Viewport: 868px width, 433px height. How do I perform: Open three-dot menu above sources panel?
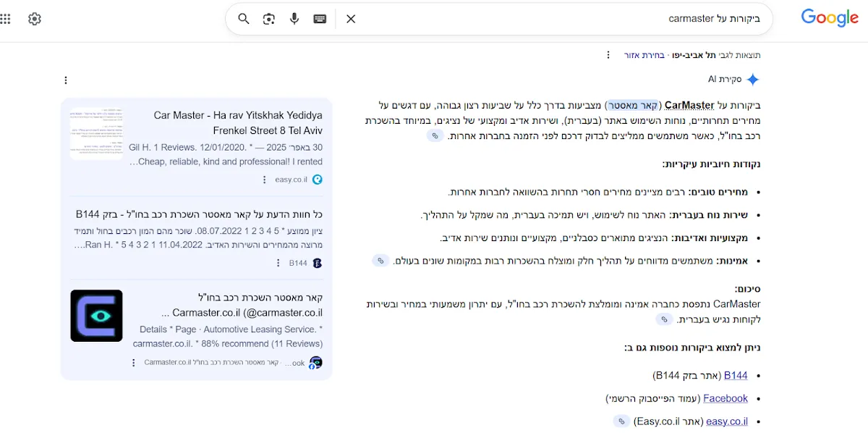[66, 80]
